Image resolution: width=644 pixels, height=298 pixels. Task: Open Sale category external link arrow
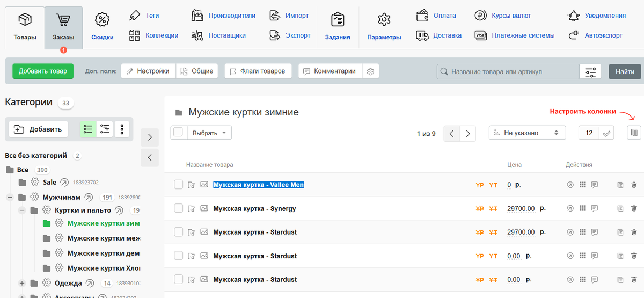coord(64,182)
